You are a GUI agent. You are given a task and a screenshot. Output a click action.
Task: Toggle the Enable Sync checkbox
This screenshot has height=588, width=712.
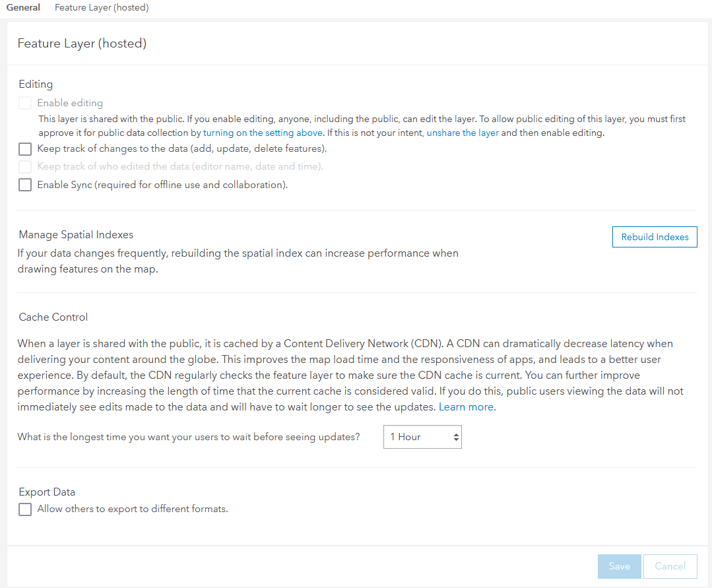[x=25, y=185]
